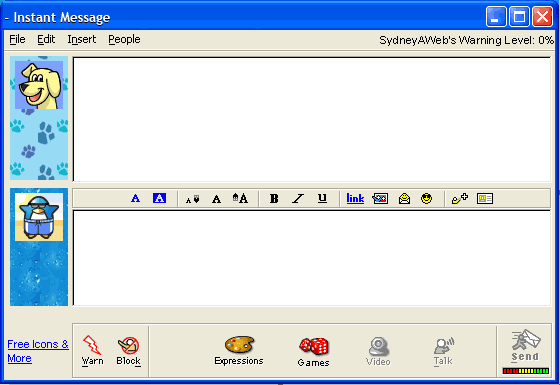
Task: Launch Games with dice icon
Action: click(314, 352)
